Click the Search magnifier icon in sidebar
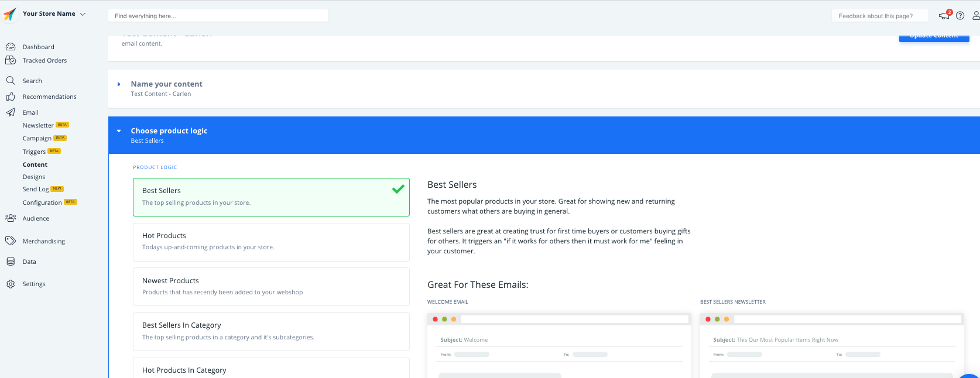The height and width of the screenshot is (378, 980). tap(11, 81)
